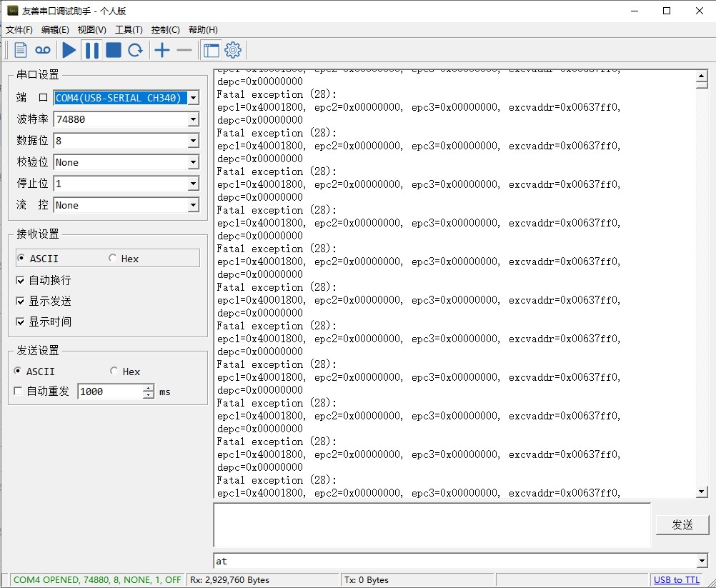Image resolution: width=716 pixels, height=588 pixels.
Task: Click the blue play start icon
Action: click(69, 50)
